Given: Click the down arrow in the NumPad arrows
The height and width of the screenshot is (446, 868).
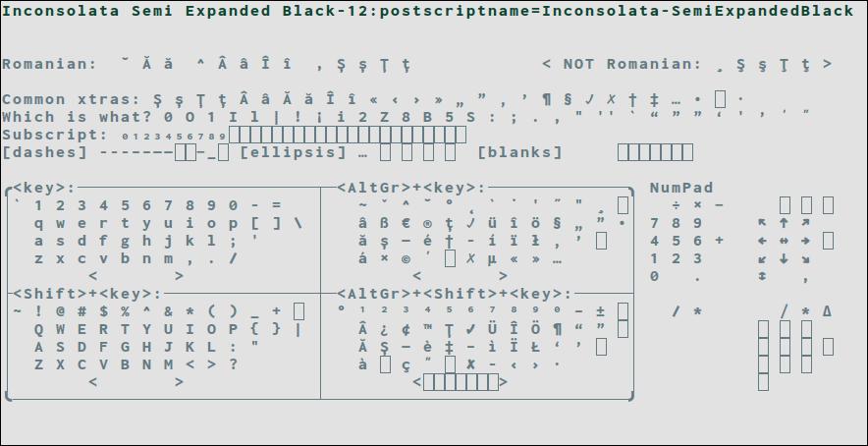Looking at the screenshot, I should click(x=784, y=259).
